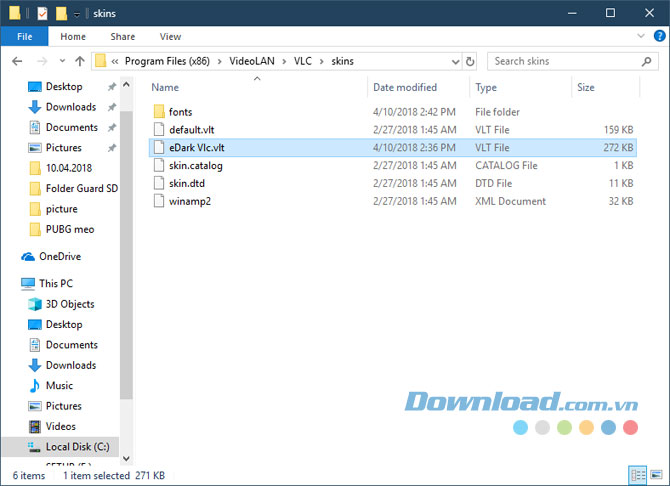
Task: Click Program Files (x86) in address bar
Action: click(x=167, y=61)
